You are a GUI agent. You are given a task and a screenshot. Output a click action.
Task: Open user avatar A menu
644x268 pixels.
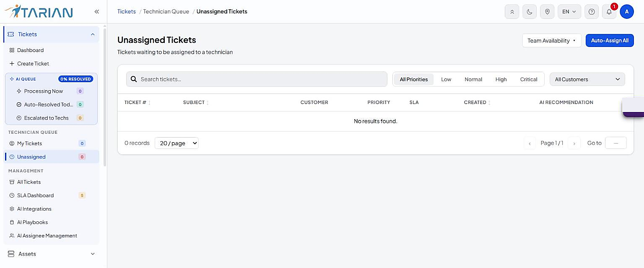click(x=627, y=12)
